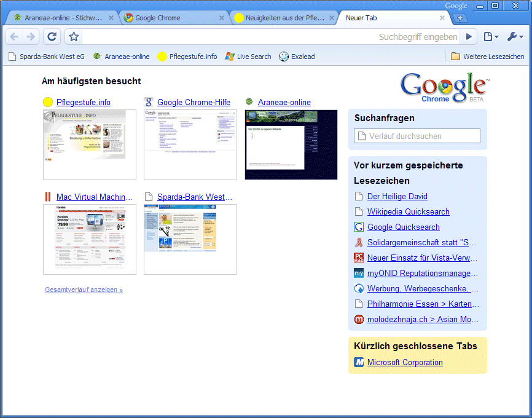Click the Araneae-online most-visited link
532x418 pixels.
(284, 102)
